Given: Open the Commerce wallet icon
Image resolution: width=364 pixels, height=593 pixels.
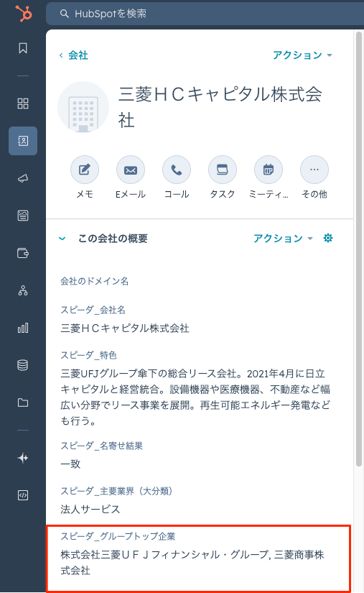Looking at the screenshot, I should 23,253.
